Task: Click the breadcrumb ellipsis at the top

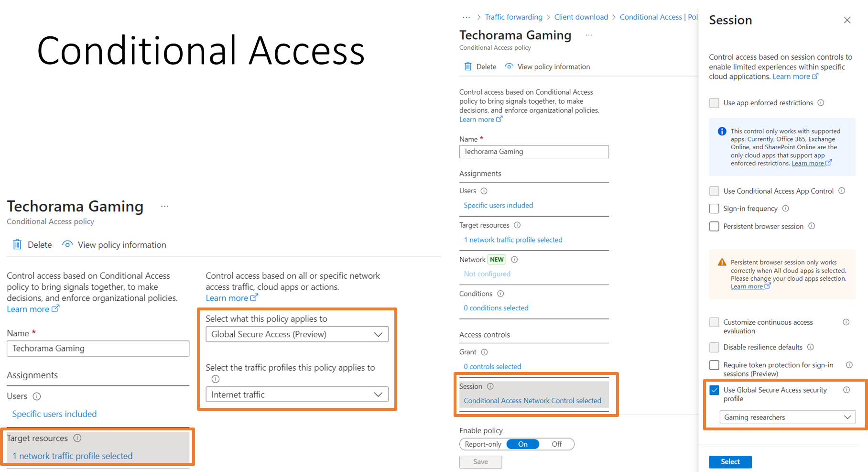Action: click(x=466, y=17)
